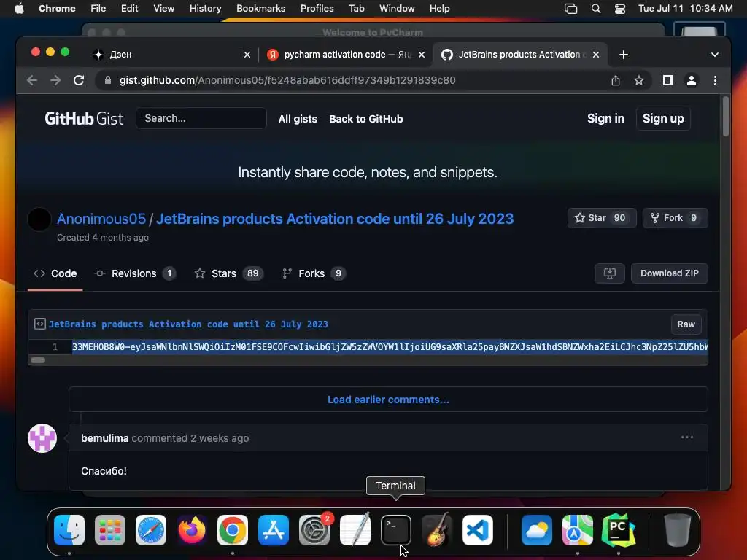
Task: Open the All gists link
Action: 298,119
